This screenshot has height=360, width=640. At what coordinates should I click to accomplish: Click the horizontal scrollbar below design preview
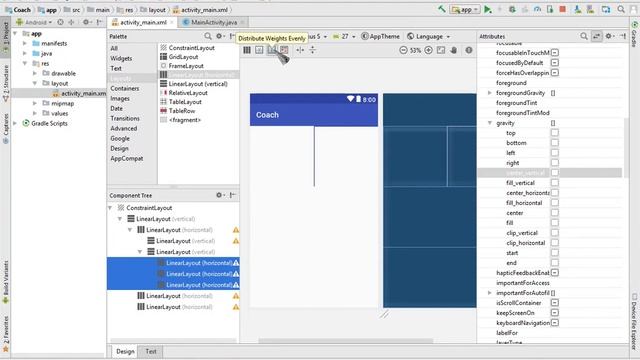346,340
